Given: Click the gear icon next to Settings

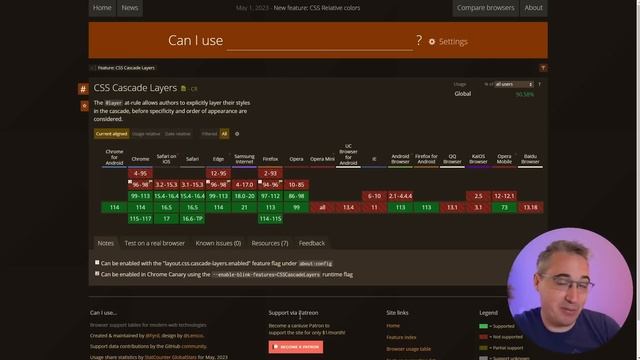Looking at the screenshot, I should pos(432,42).
